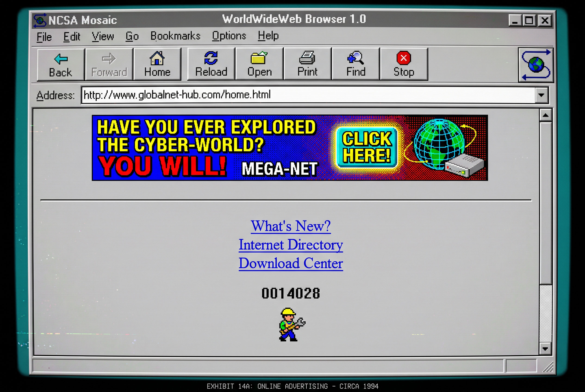The image size is (585, 392).
Task: Stop loading with the red Stop button
Action: [404, 64]
